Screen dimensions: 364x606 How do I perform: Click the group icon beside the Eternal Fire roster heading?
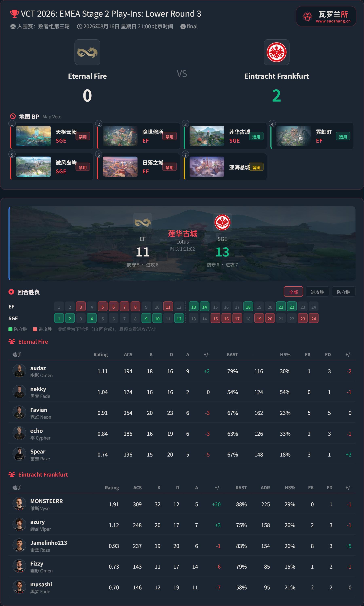click(x=12, y=341)
